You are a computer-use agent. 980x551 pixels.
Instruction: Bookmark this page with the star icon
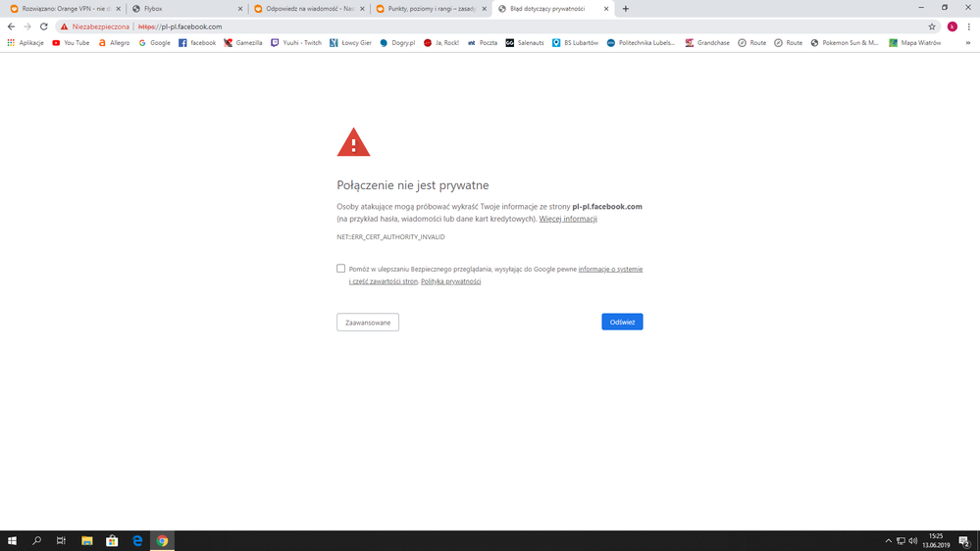click(x=932, y=26)
